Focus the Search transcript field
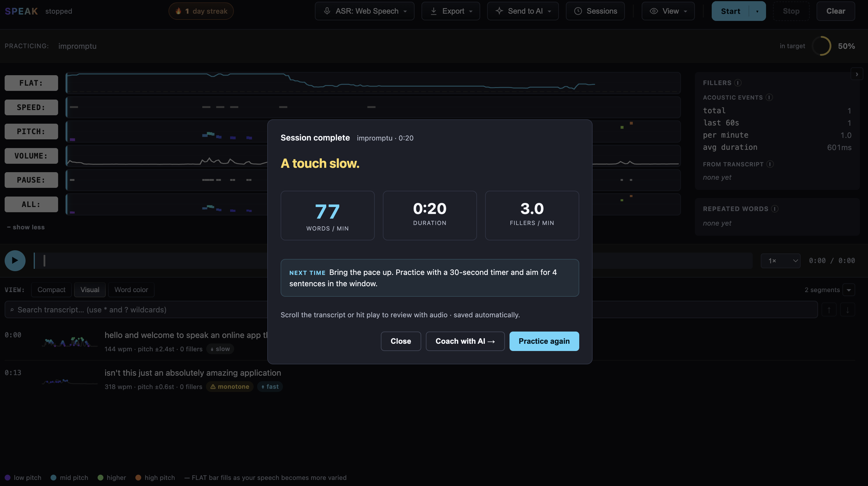This screenshot has width=868, height=486. click(411, 309)
